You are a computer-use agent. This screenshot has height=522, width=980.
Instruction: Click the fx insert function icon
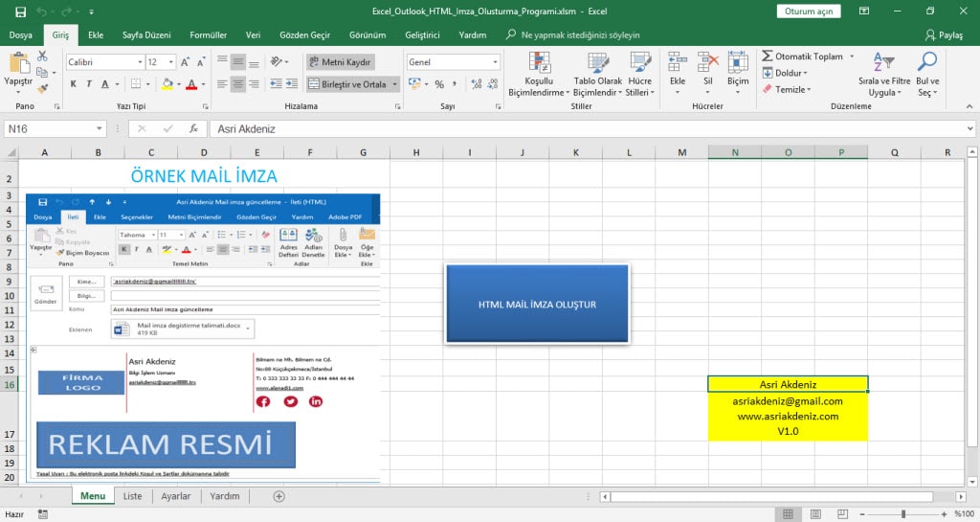pyautogui.click(x=193, y=128)
